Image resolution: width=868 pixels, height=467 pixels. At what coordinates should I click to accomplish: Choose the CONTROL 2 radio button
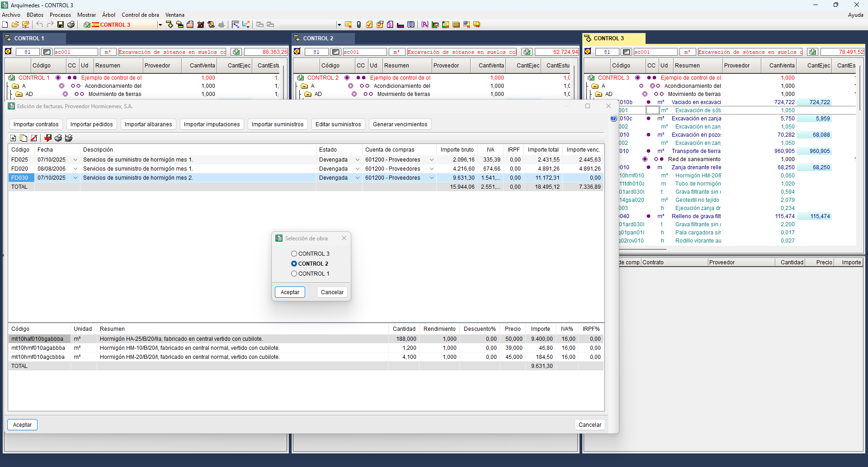click(294, 264)
